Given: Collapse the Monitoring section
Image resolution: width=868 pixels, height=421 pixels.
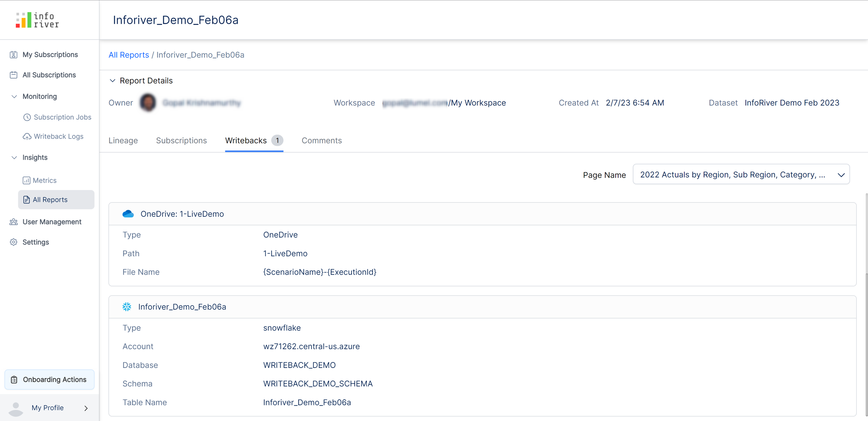Looking at the screenshot, I should [14, 96].
